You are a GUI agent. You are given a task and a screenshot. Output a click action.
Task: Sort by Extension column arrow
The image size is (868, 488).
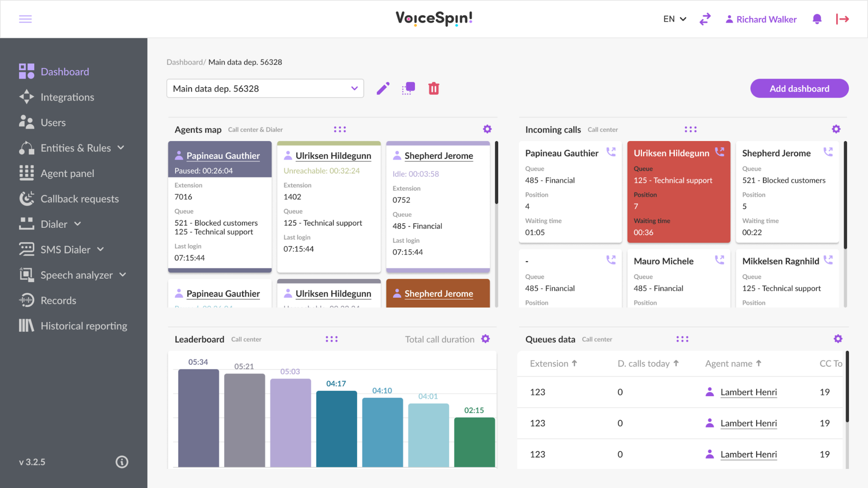575,363
